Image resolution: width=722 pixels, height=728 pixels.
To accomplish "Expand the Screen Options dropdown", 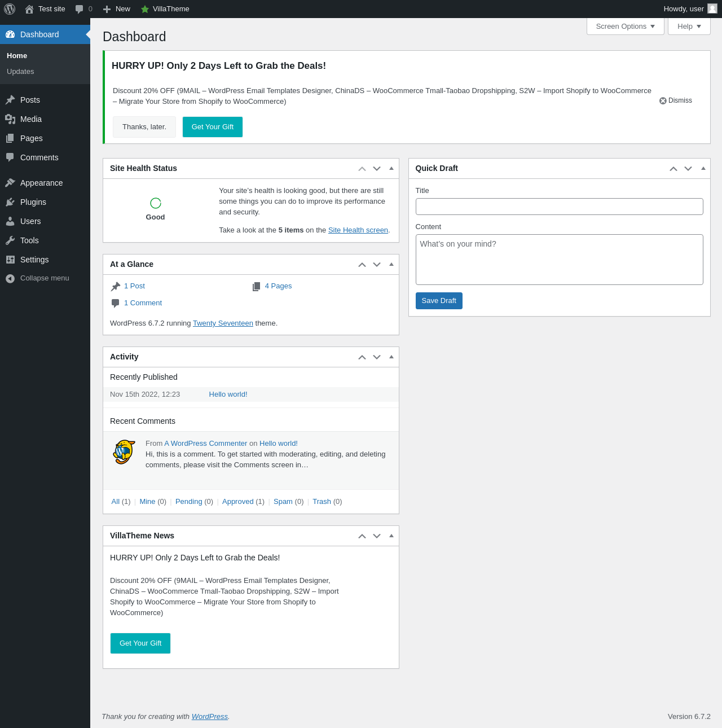I will tap(626, 27).
